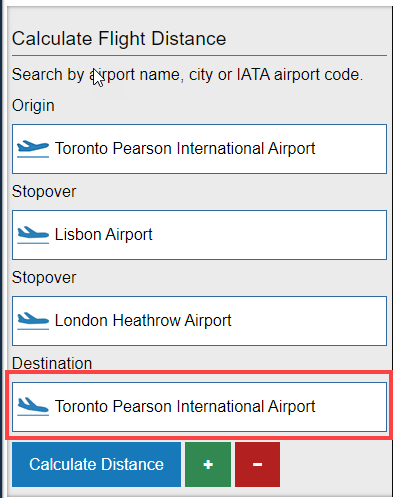
Task: Click the Stopover label above Lisbon Airport
Action: coord(44,192)
